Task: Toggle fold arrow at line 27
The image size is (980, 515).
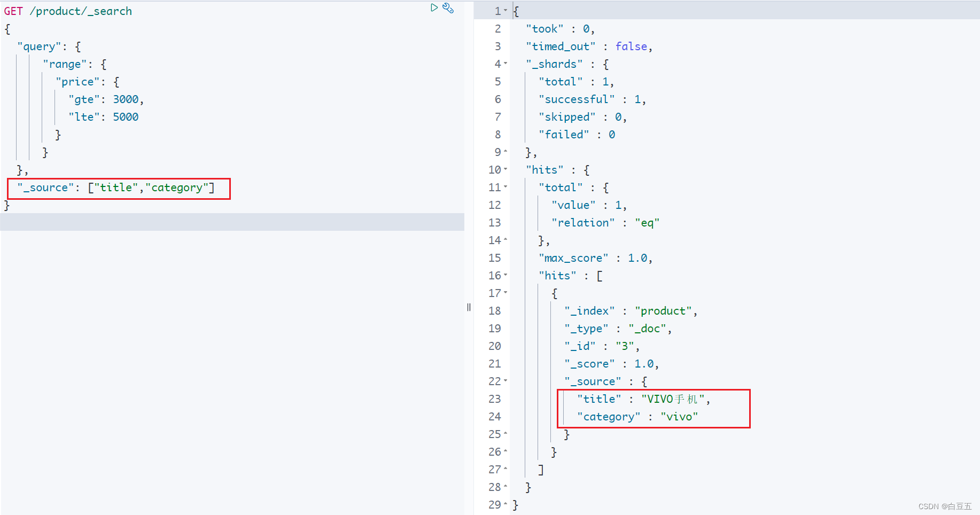Action: [x=505, y=469]
